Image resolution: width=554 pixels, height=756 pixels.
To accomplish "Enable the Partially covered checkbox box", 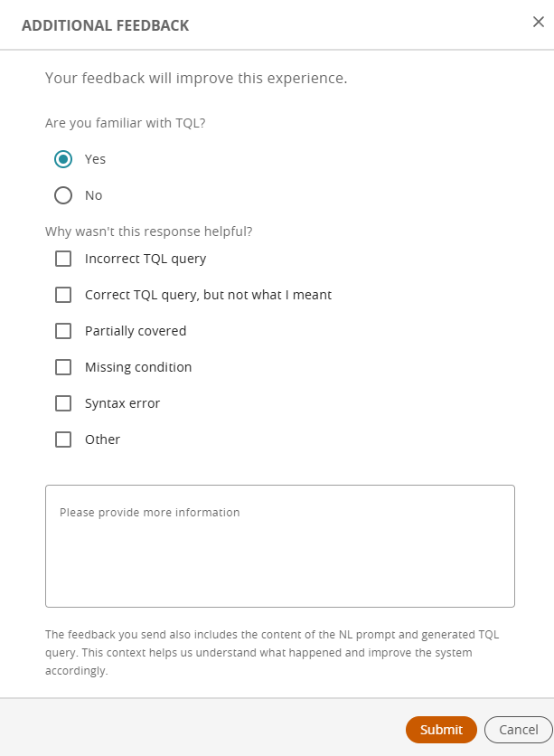I will pos(63,331).
